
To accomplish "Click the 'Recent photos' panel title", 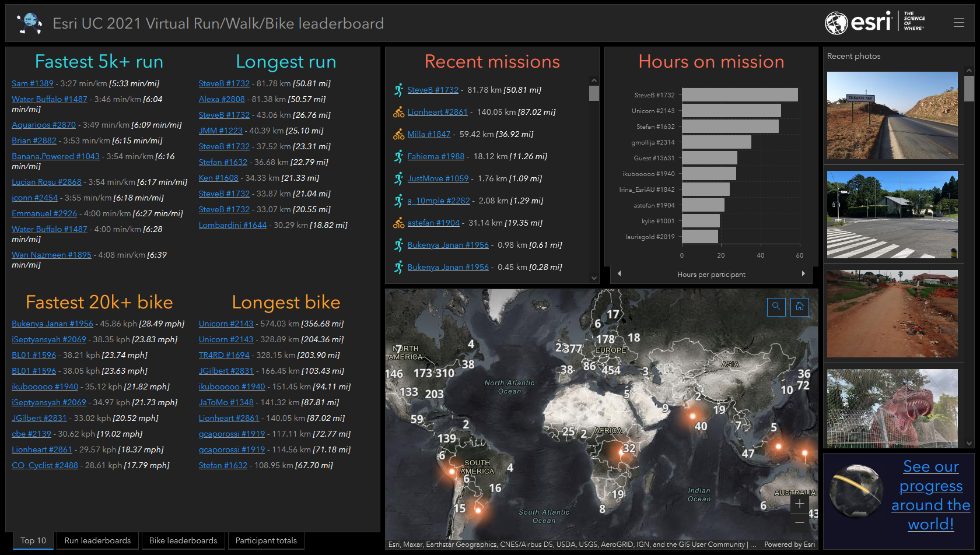I will coord(854,56).
